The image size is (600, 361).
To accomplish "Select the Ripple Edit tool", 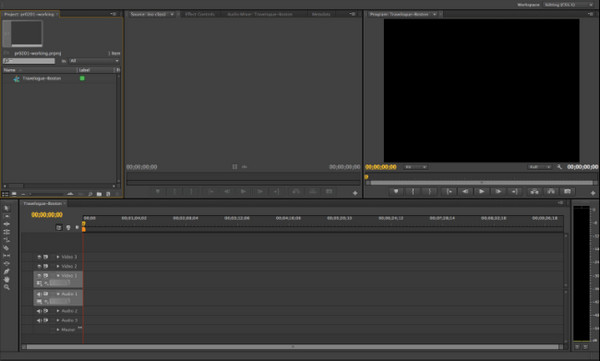I will tap(7, 224).
